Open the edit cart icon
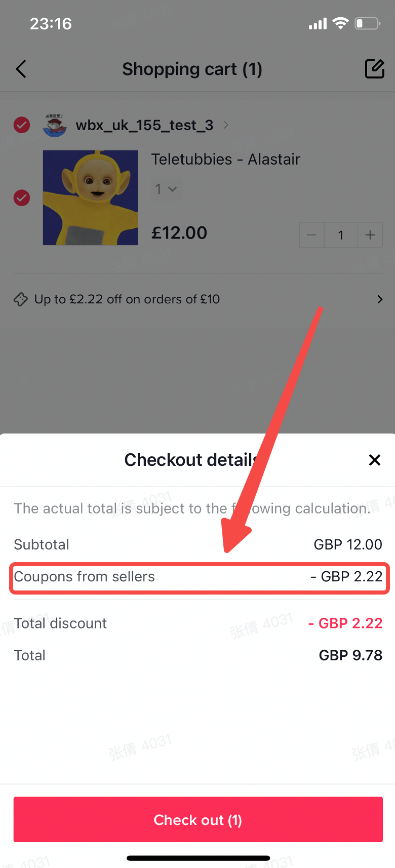 375,69
